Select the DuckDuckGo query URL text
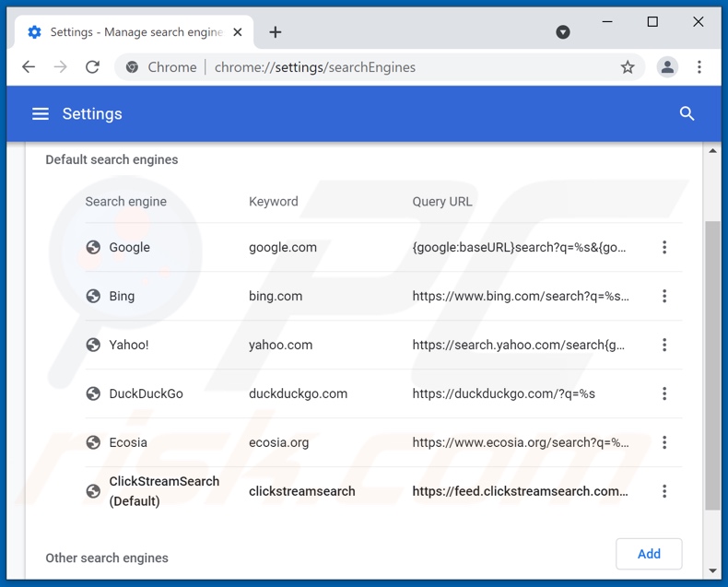The image size is (728, 587). (504, 393)
